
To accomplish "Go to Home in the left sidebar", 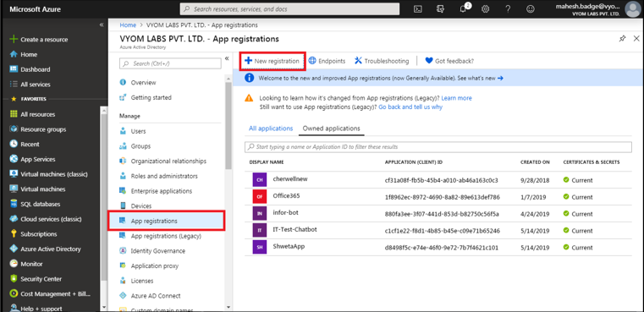I will 24,54.
